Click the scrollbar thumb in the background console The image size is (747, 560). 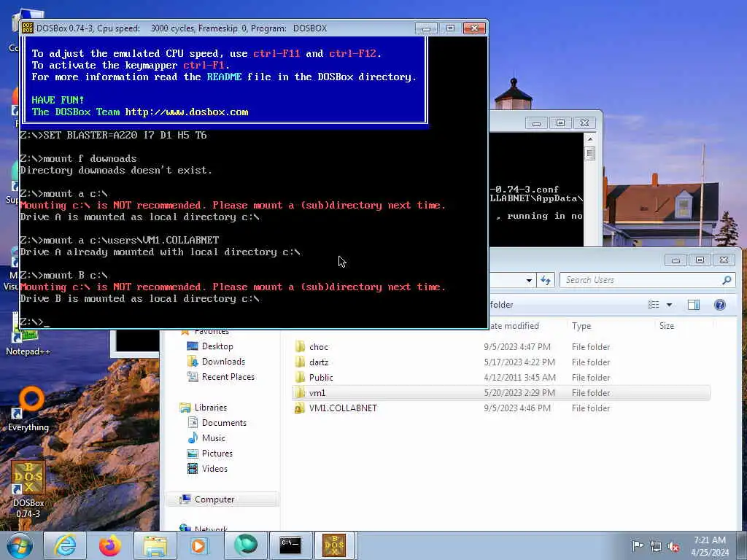589,153
